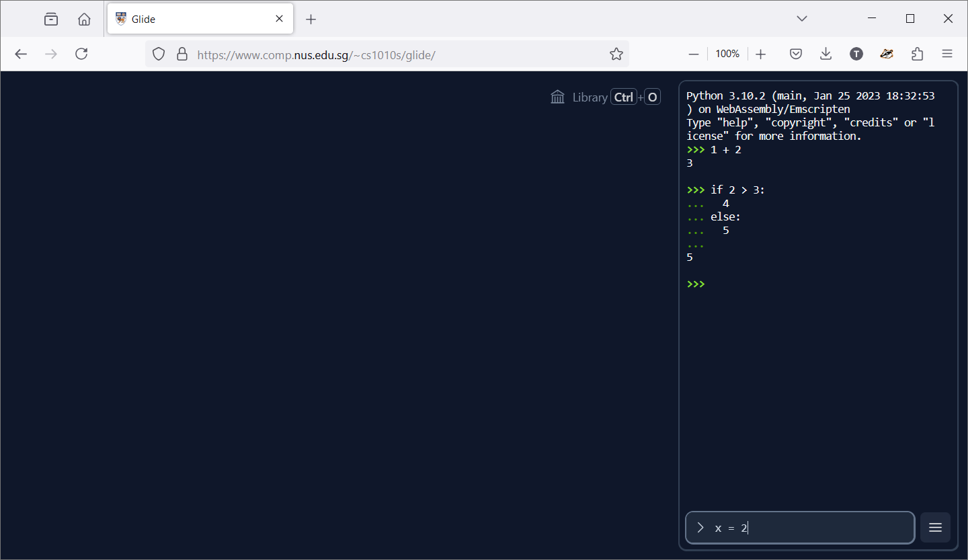Zoom in with the plus button
968x560 pixels.
[760, 54]
